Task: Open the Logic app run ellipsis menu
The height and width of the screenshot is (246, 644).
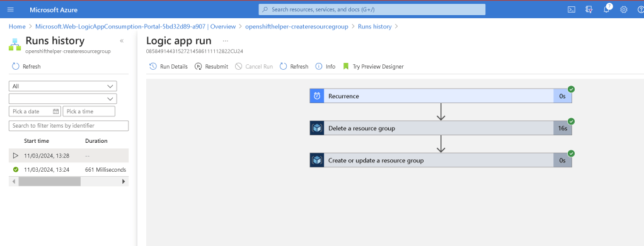Action: point(226,41)
